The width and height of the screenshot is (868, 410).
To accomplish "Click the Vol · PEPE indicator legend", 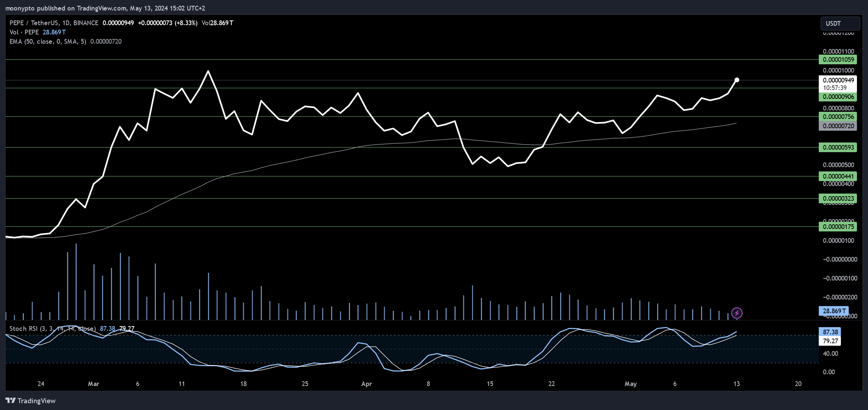I will coord(24,32).
